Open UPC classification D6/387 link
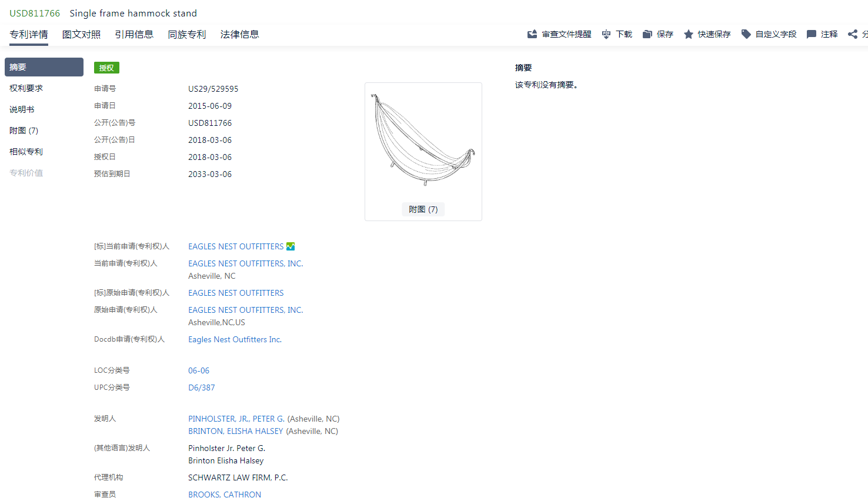The image size is (868, 501). [x=202, y=388]
